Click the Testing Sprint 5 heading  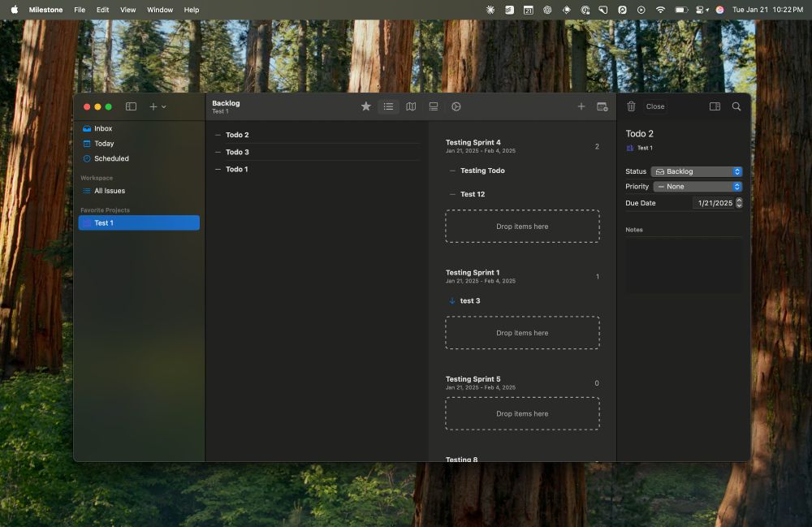[x=473, y=379]
